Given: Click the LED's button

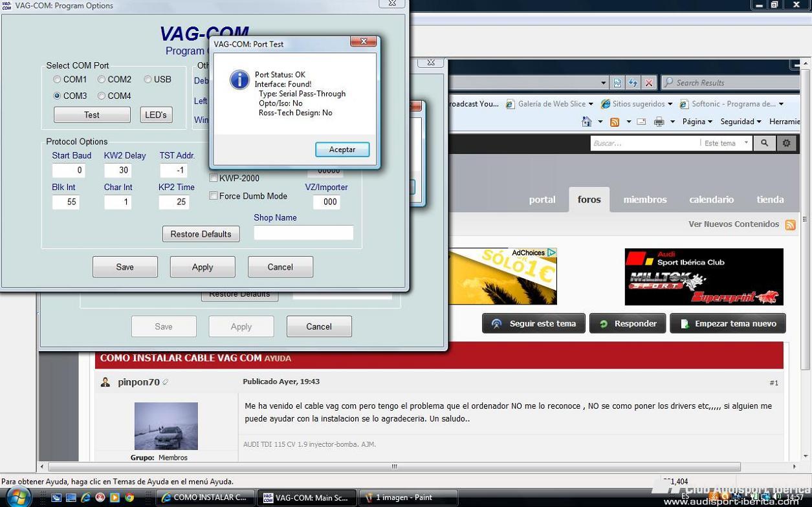Looking at the screenshot, I should click(x=156, y=115).
